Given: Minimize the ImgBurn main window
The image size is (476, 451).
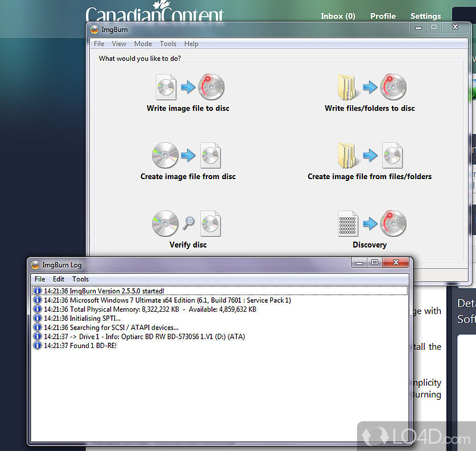Looking at the screenshot, I should point(419,27).
